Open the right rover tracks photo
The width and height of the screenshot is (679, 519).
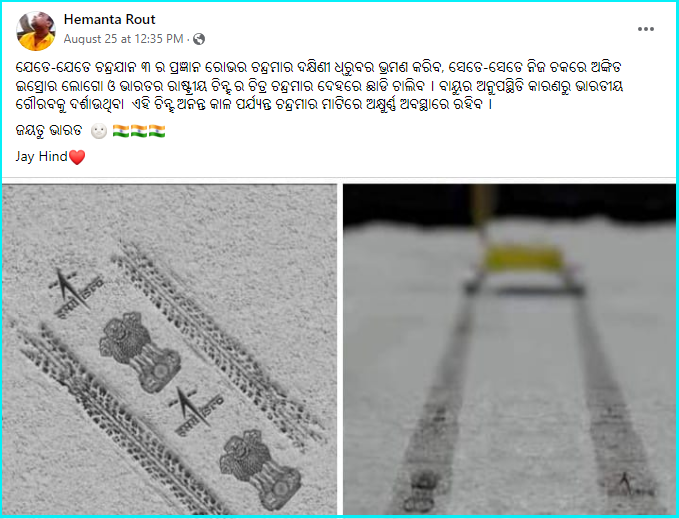click(509, 349)
